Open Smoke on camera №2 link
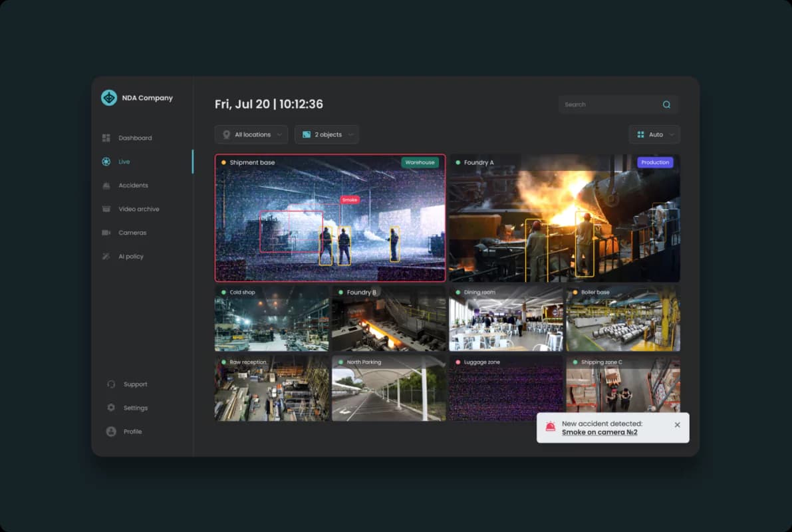 [x=599, y=432]
